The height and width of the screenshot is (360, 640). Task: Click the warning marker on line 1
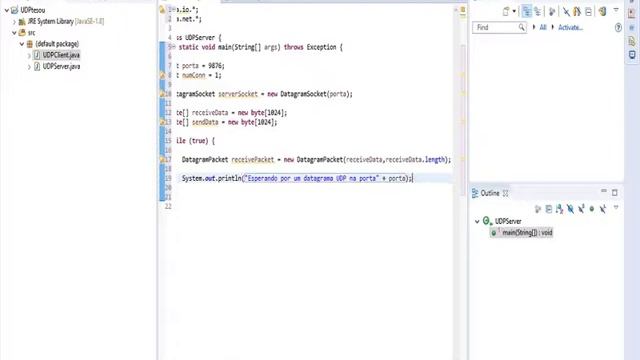pyautogui.click(x=162, y=9)
